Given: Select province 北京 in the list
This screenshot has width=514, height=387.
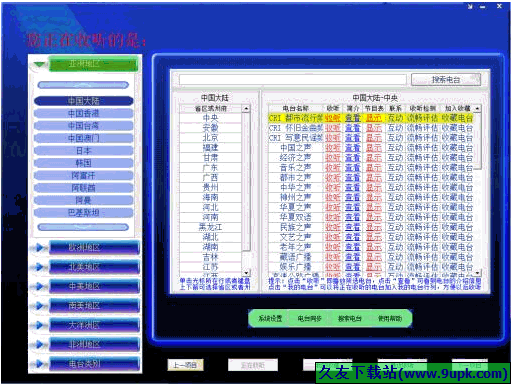Looking at the screenshot, I should 210,138.
